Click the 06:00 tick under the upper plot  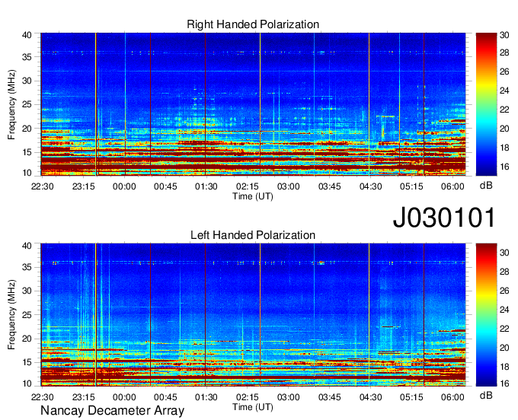452,186
